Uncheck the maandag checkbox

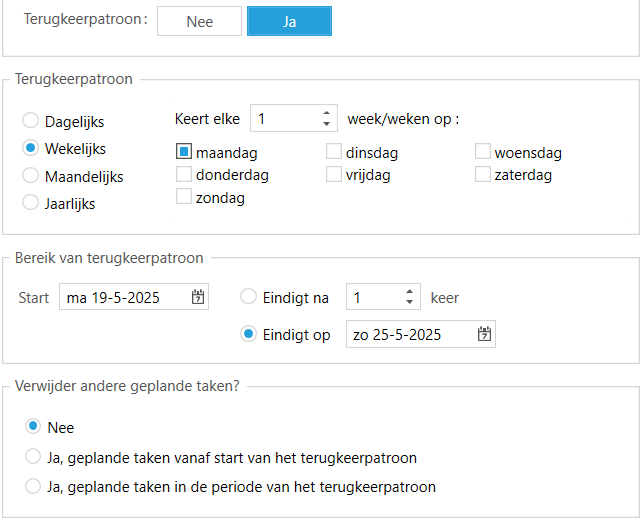(184, 153)
